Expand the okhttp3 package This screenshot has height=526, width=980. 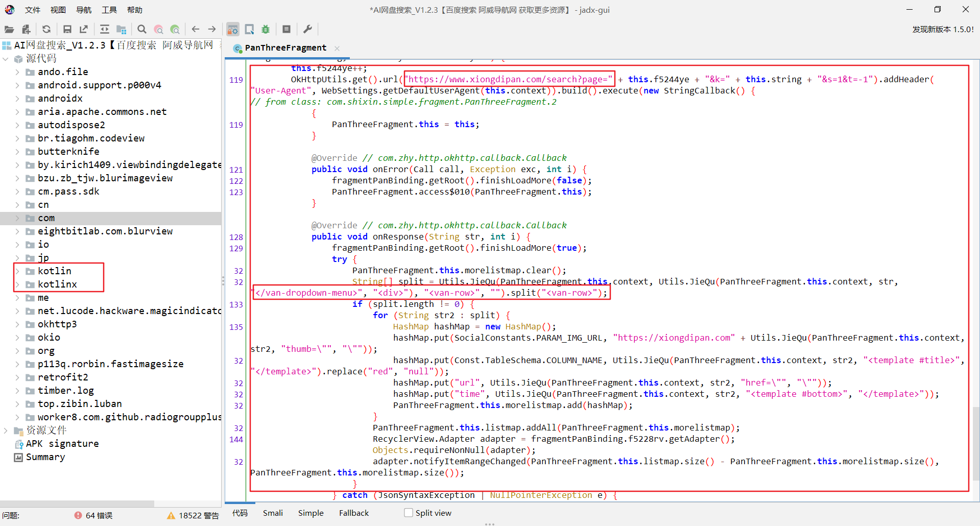coord(17,324)
